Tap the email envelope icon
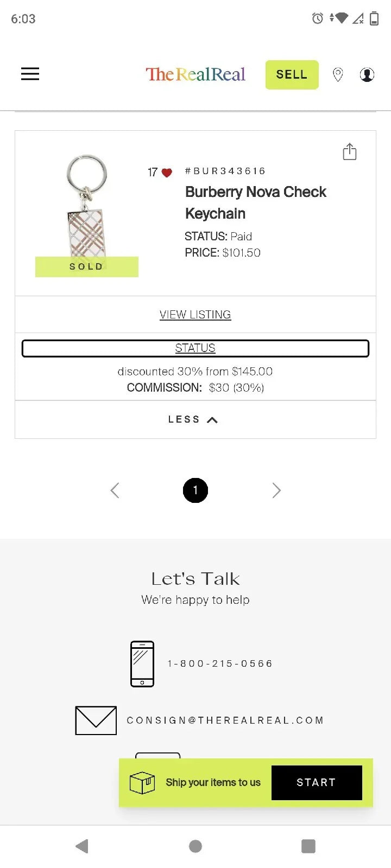Screen dimensions: 391x868 click(96, 720)
